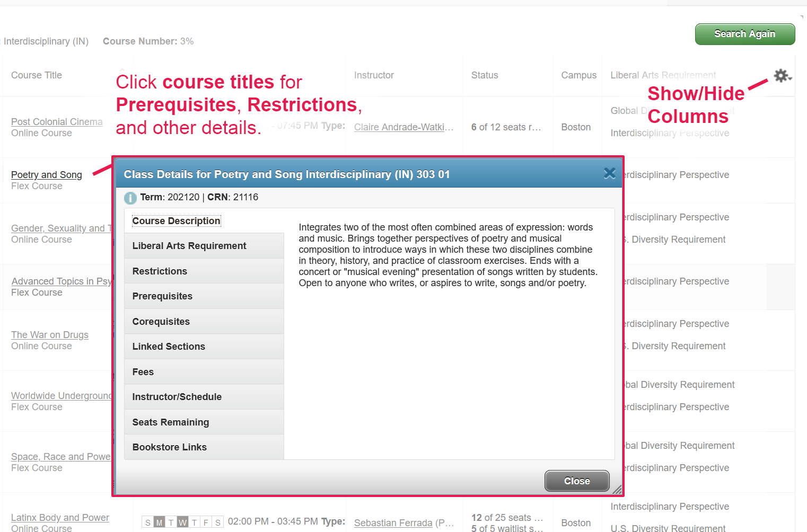
Task: Switch to the Restrictions tab
Action: 204,271
